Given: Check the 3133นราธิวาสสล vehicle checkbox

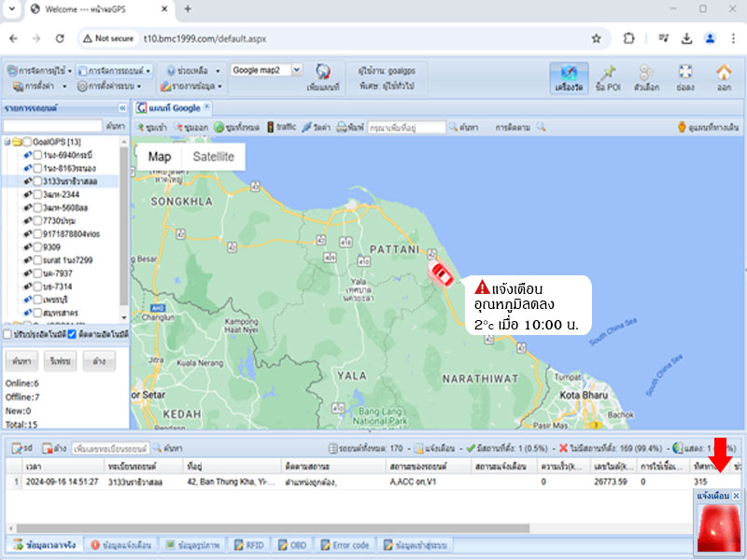Looking at the screenshot, I should point(37,181).
